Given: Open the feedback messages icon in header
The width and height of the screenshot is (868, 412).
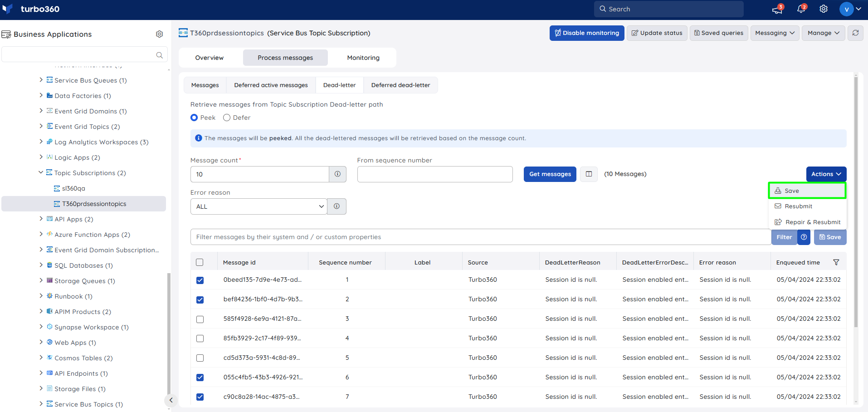Looking at the screenshot, I should click(x=777, y=9).
